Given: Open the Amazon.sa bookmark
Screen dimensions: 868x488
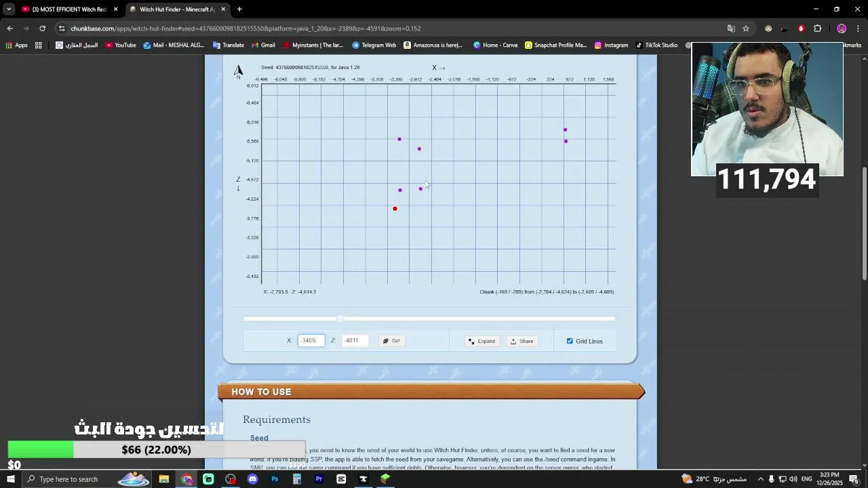Looking at the screenshot, I should (433, 45).
